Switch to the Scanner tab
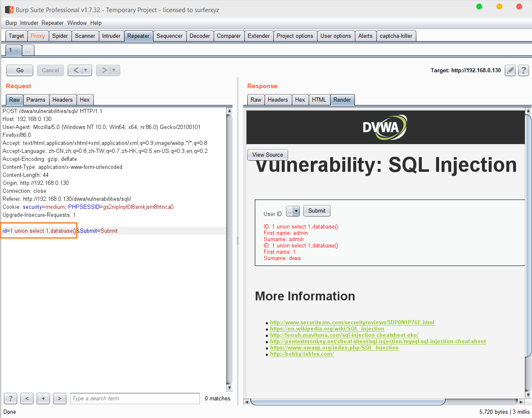The width and height of the screenshot is (532, 418). (85, 36)
